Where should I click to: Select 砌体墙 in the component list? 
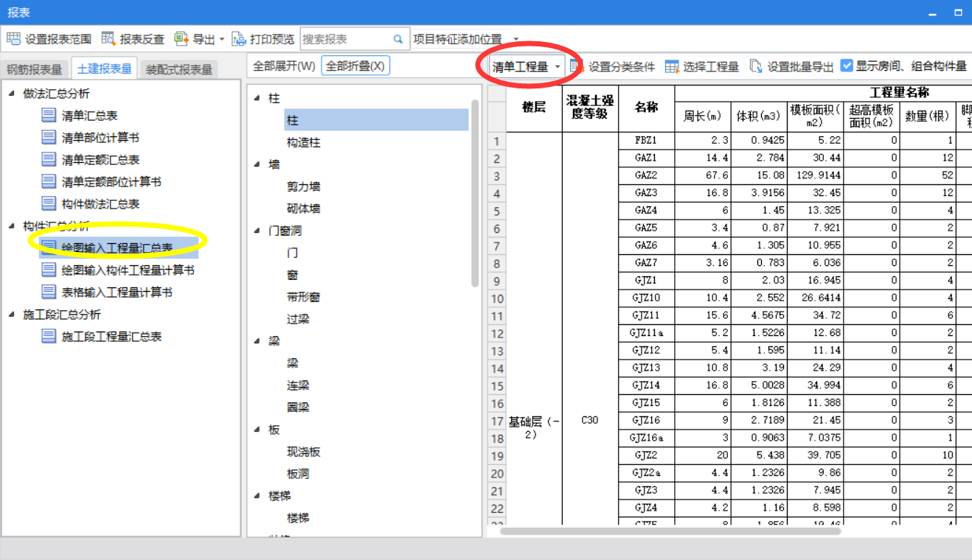(x=303, y=209)
